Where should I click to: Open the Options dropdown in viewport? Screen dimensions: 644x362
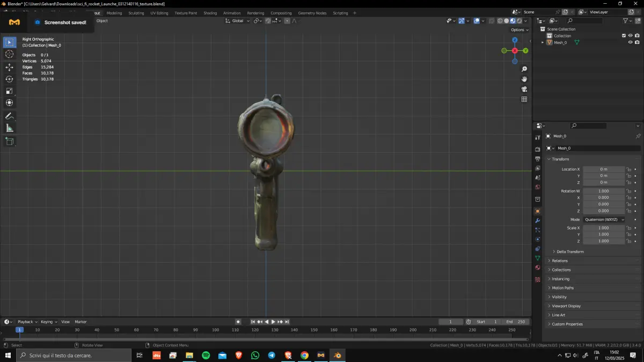click(519, 30)
